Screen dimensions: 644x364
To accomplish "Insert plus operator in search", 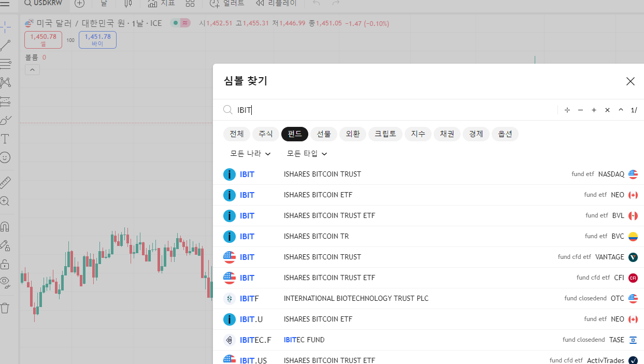I will coord(594,110).
